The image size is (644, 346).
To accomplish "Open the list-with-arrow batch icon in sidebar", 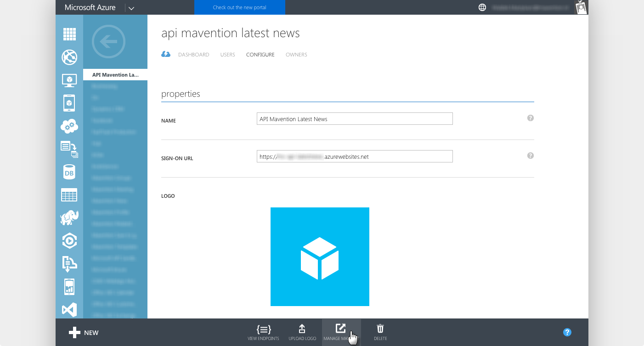I will point(69,149).
